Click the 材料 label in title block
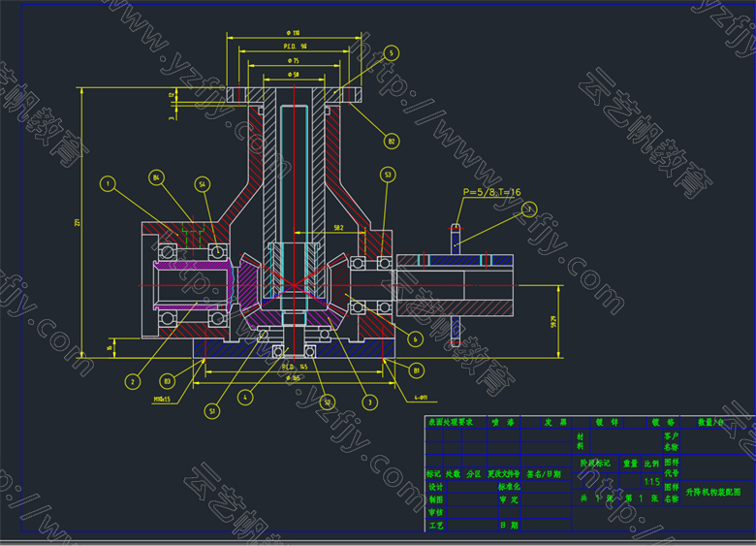The height and width of the screenshot is (546, 756). tap(581, 441)
